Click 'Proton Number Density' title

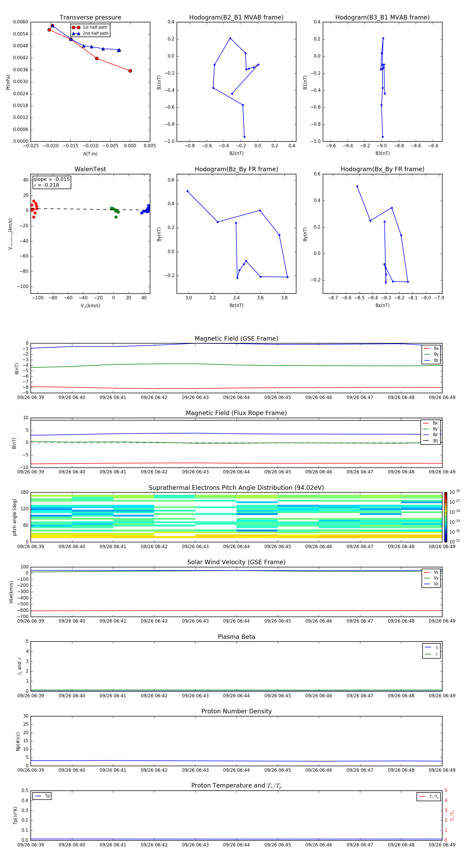[x=236, y=711]
